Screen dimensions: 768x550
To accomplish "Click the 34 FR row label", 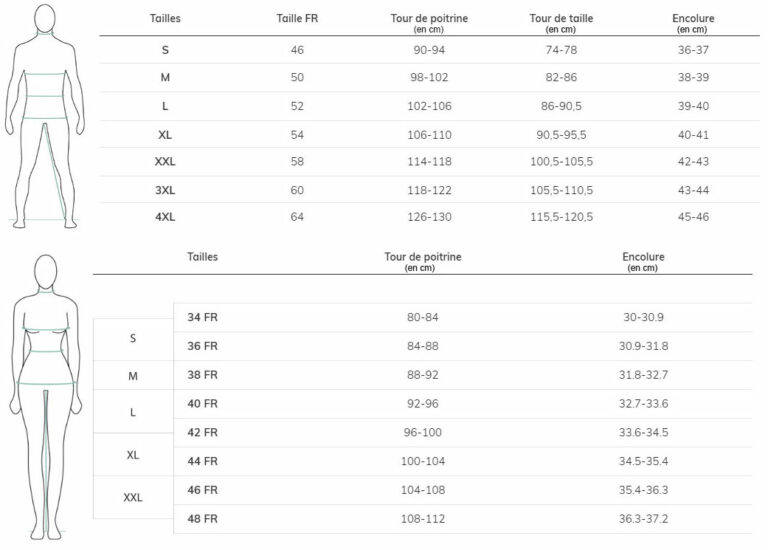I will [x=202, y=317].
